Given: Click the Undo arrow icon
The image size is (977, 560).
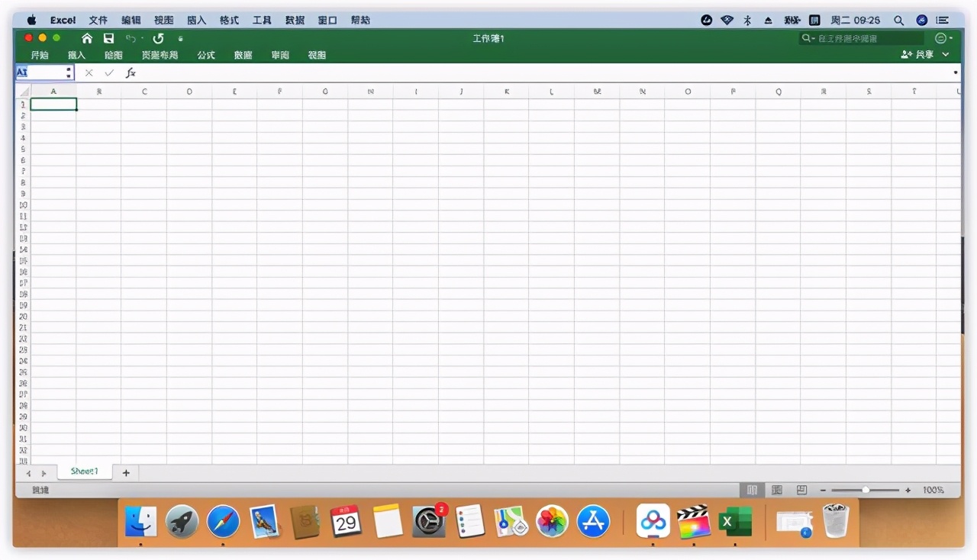Looking at the screenshot, I should [131, 38].
